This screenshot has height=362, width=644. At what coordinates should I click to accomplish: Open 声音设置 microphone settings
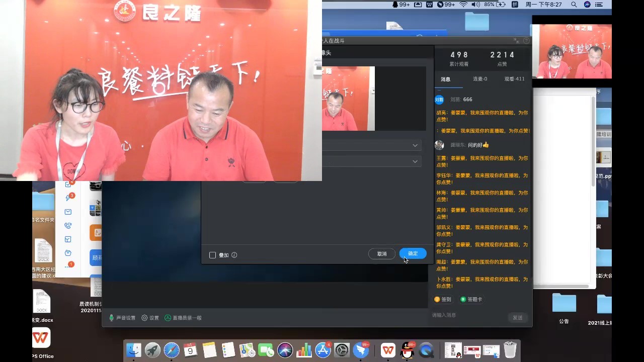(122, 318)
